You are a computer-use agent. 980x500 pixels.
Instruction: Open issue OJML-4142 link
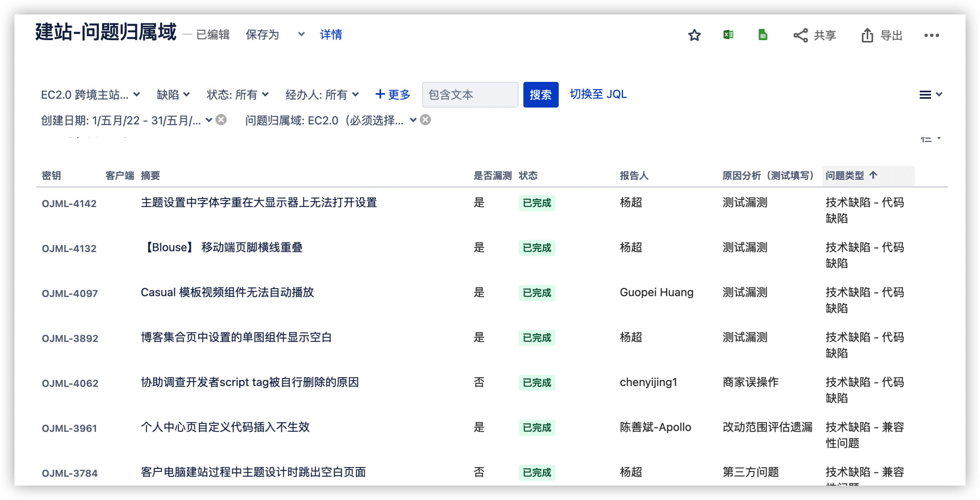[x=69, y=203]
